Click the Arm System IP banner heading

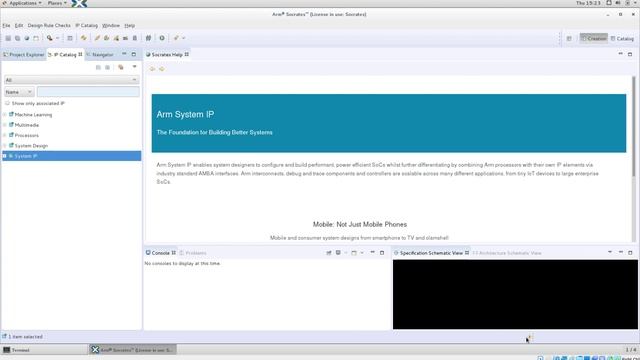[185, 115]
